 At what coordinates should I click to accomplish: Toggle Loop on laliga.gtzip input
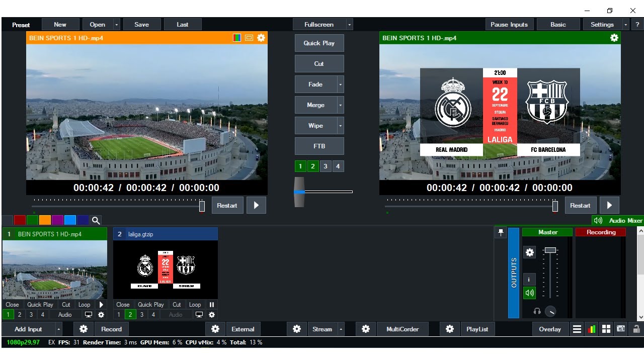(195, 305)
